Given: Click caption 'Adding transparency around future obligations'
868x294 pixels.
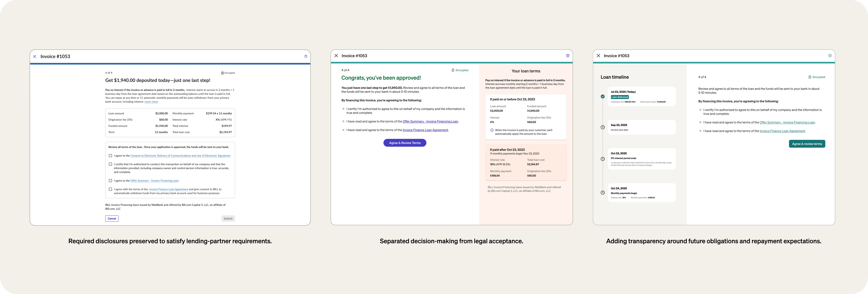Looking at the screenshot, I should pyautogui.click(x=714, y=241).
